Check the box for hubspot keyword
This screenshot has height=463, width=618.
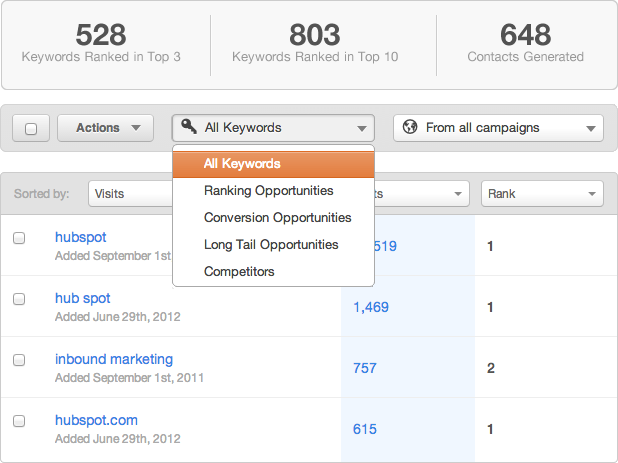(x=19, y=238)
